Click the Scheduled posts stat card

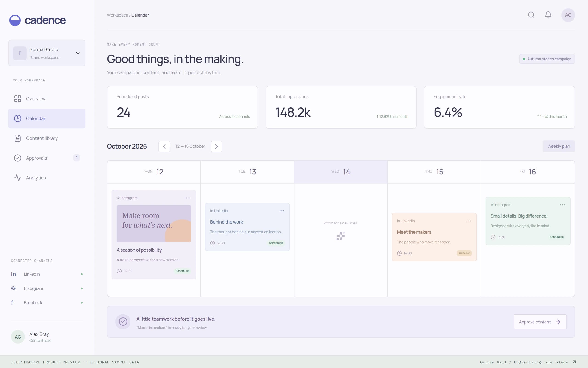coord(182,107)
